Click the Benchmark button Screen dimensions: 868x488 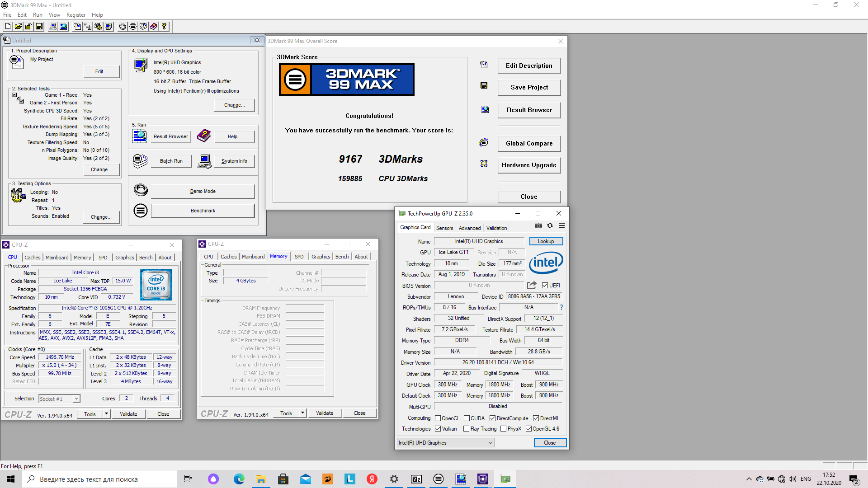click(x=203, y=211)
